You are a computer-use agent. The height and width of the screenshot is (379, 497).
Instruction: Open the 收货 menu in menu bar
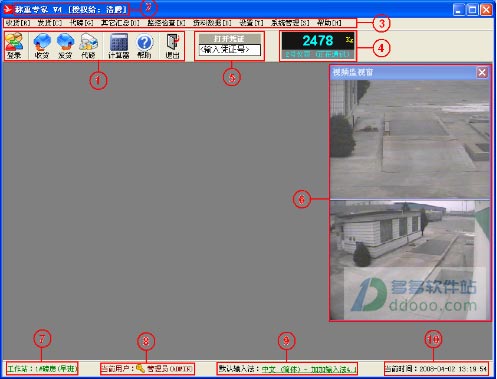[18, 23]
